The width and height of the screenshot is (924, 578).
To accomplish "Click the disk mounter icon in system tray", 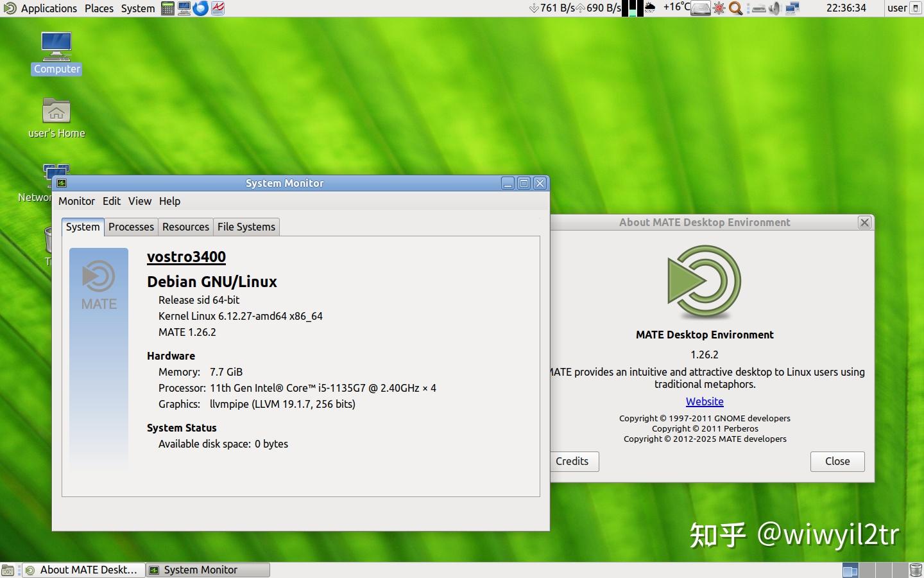I will [701, 8].
